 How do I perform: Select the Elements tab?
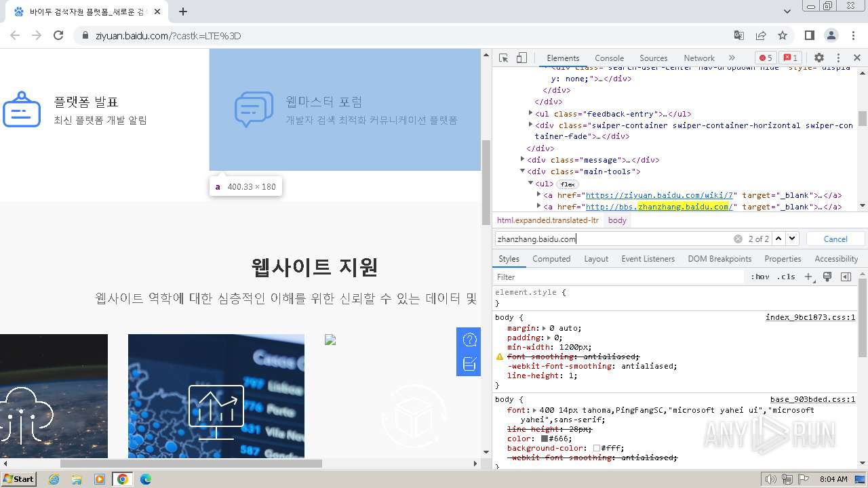click(563, 58)
